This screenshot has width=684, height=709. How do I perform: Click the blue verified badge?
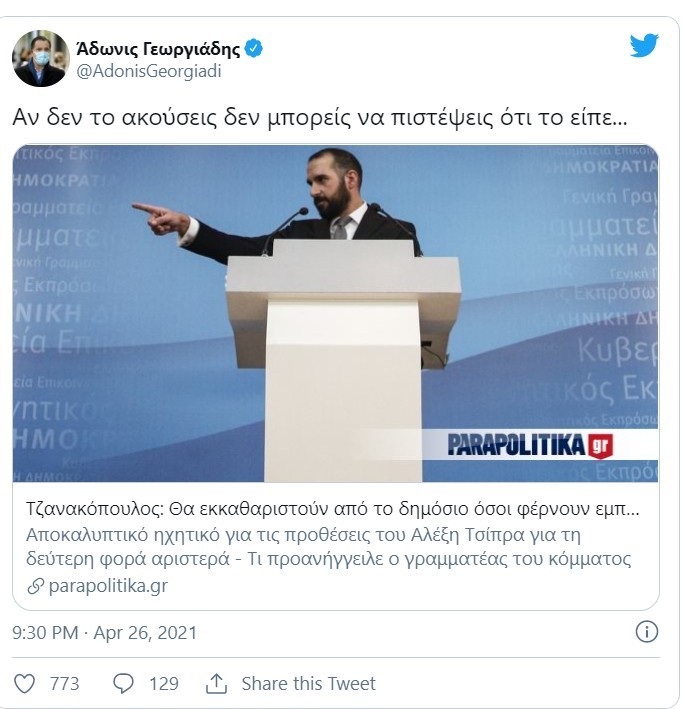point(254,48)
